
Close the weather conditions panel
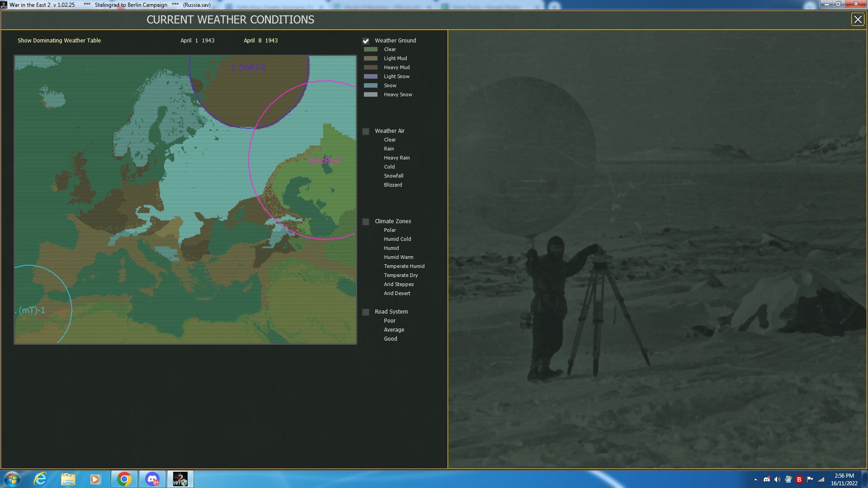pyautogui.click(x=857, y=19)
